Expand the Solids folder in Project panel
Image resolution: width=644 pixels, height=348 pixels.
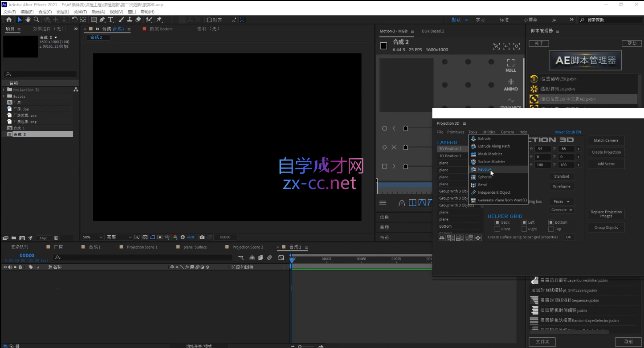point(4,96)
